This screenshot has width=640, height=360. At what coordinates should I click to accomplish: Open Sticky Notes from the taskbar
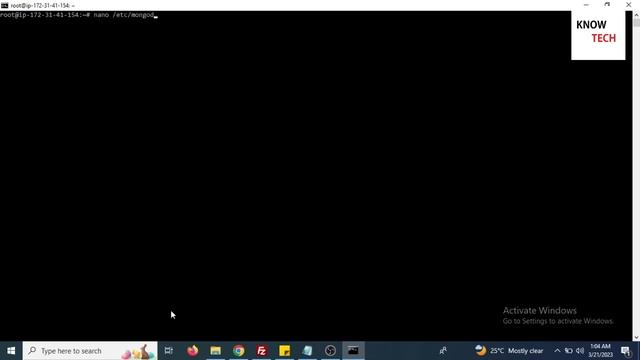coord(284,351)
